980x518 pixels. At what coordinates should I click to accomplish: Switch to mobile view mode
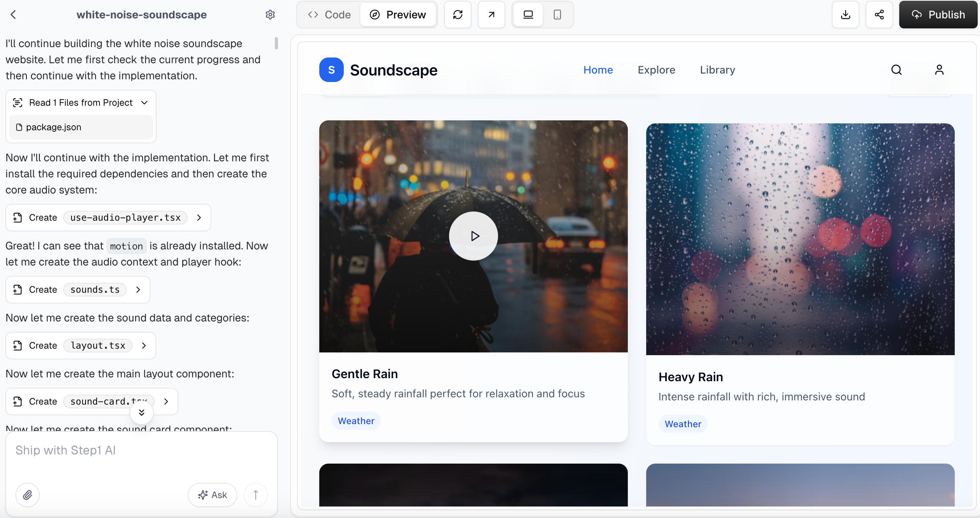(557, 15)
